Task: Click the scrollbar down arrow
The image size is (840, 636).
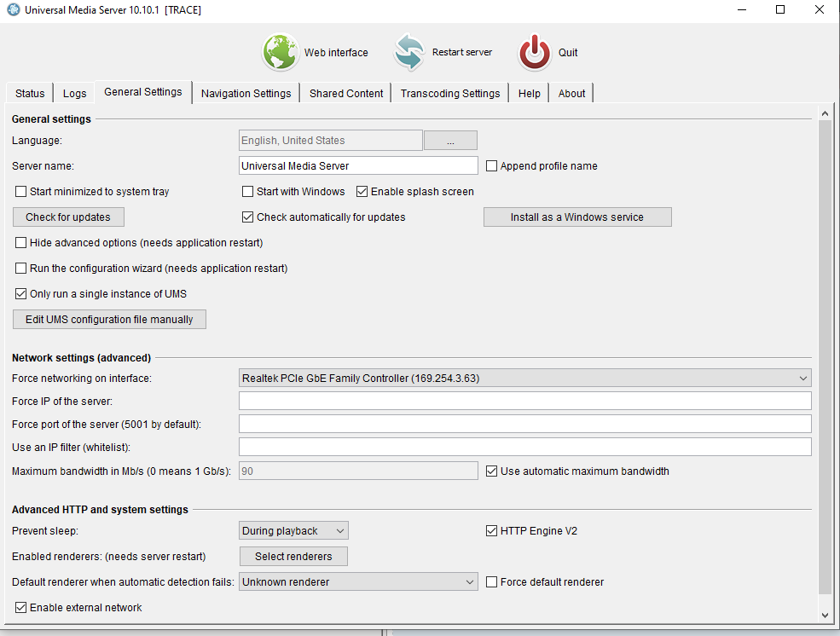Action: point(825,616)
